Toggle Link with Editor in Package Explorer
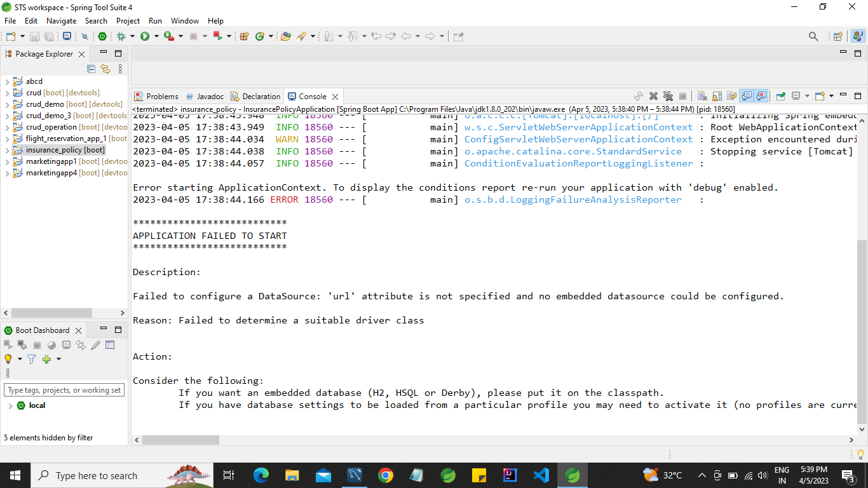 coord(105,69)
